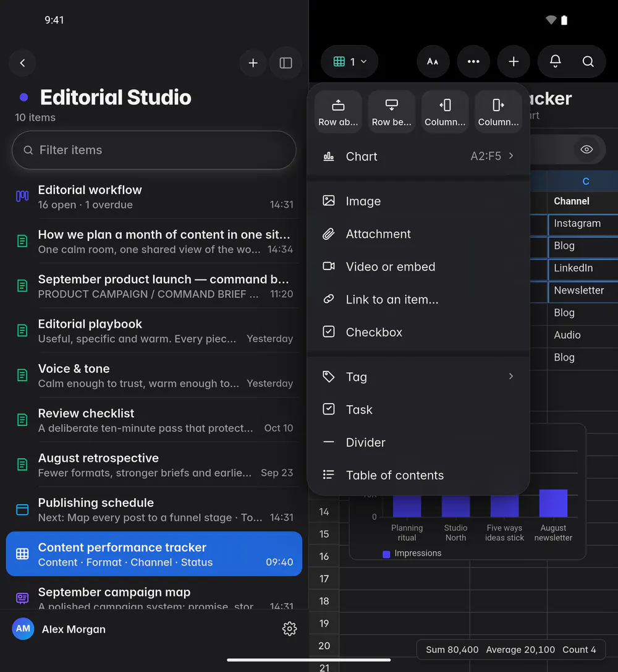Open 'How we plan a month of content' doc
Viewport: 618px width, 672px height.
(154, 242)
